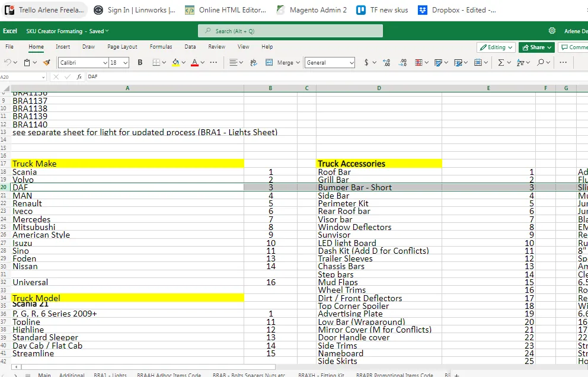Open the Review ribbon tab
588x377 pixels.
(217, 46)
